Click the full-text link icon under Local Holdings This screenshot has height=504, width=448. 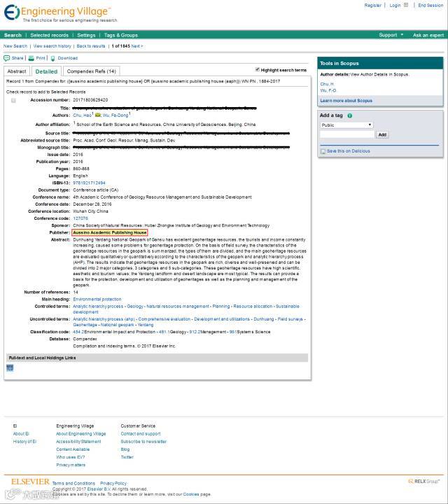click(10, 367)
